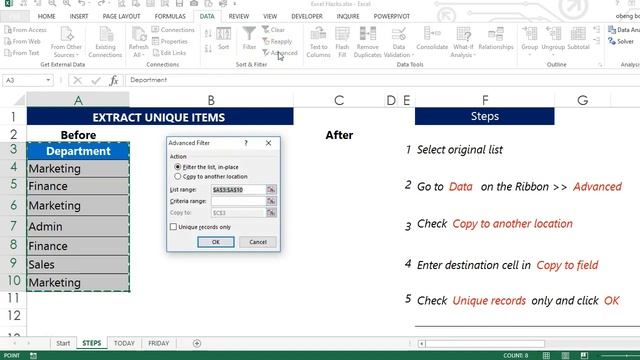Click the From Web icon

8,41
